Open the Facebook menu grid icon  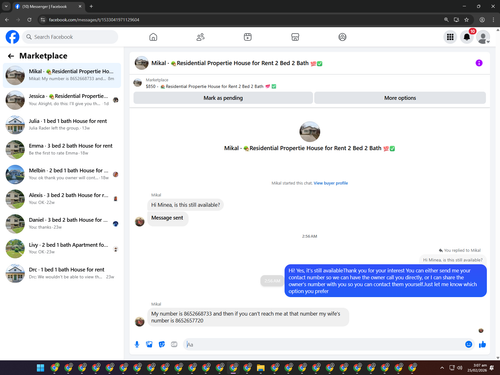point(450,37)
